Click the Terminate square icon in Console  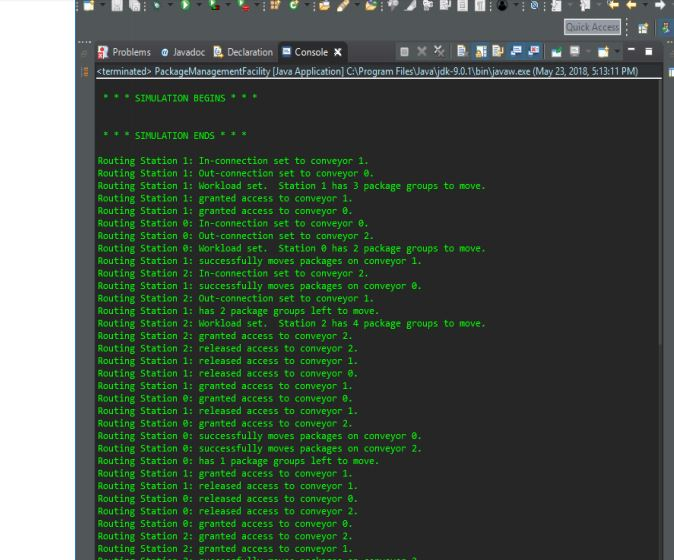(404, 52)
